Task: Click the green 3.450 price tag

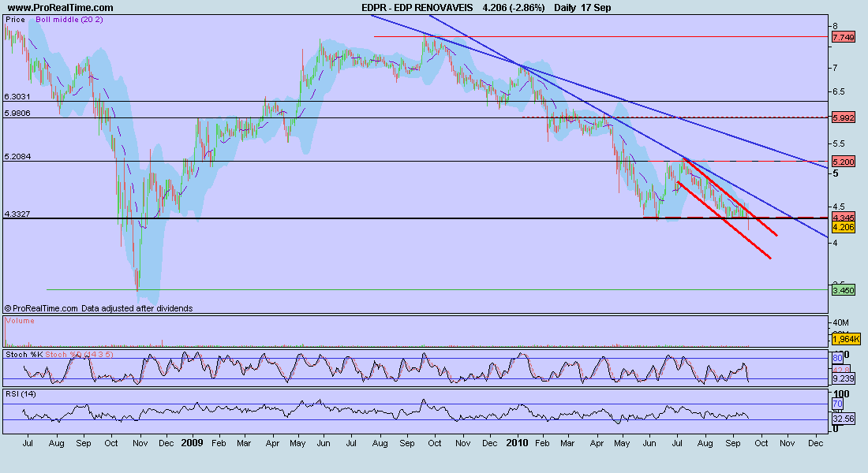Action: [x=843, y=290]
